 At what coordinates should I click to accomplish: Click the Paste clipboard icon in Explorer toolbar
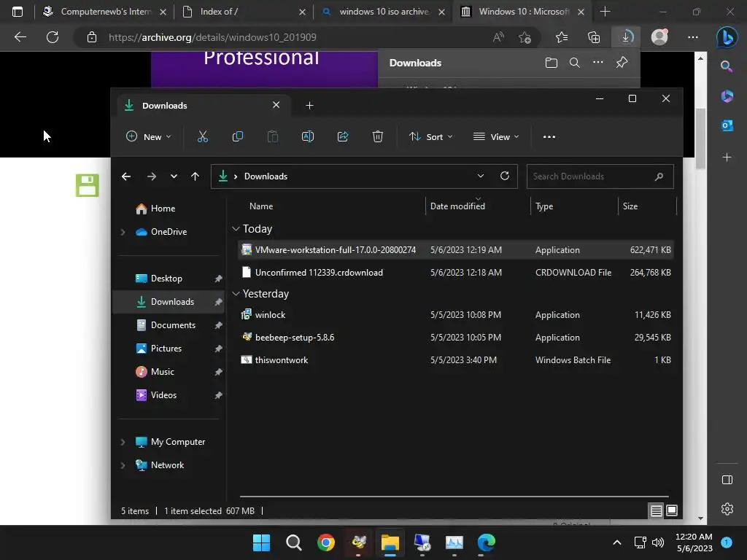coord(273,136)
